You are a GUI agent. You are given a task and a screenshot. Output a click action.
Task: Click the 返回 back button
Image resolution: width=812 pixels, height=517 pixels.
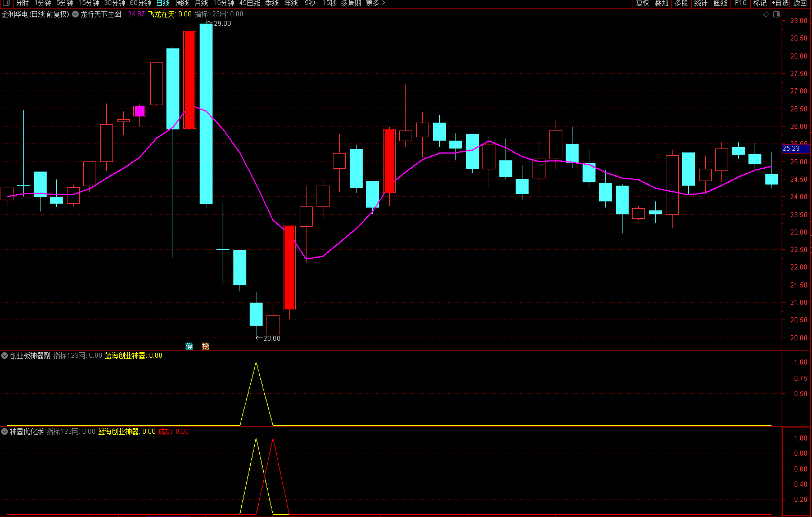click(x=800, y=3)
